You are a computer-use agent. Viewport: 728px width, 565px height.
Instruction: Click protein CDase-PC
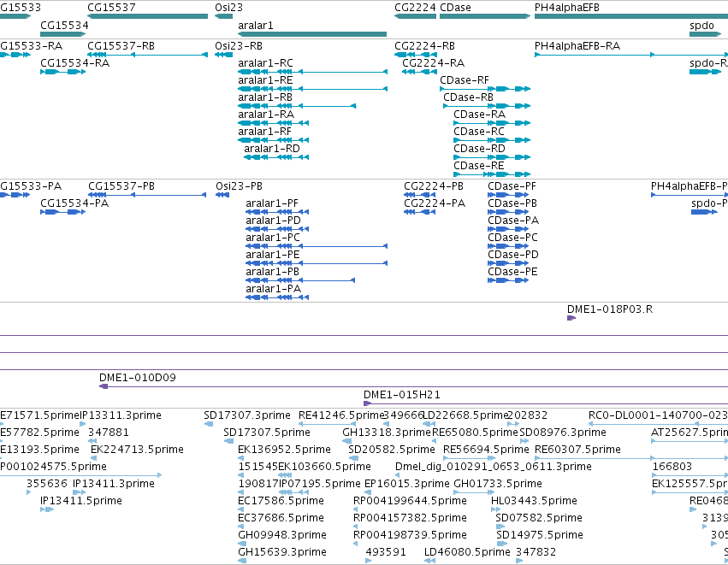point(508,246)
